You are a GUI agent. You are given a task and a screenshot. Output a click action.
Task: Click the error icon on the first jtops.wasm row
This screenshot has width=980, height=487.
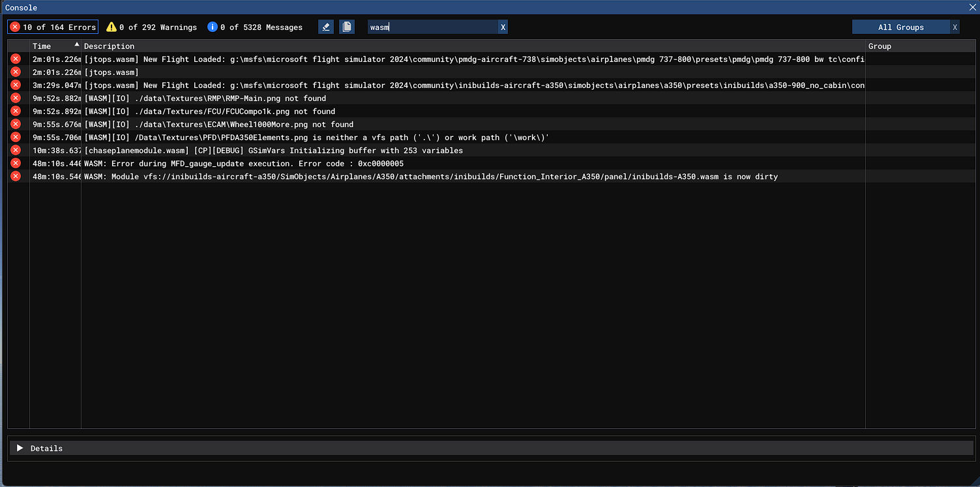pos(16,59)
